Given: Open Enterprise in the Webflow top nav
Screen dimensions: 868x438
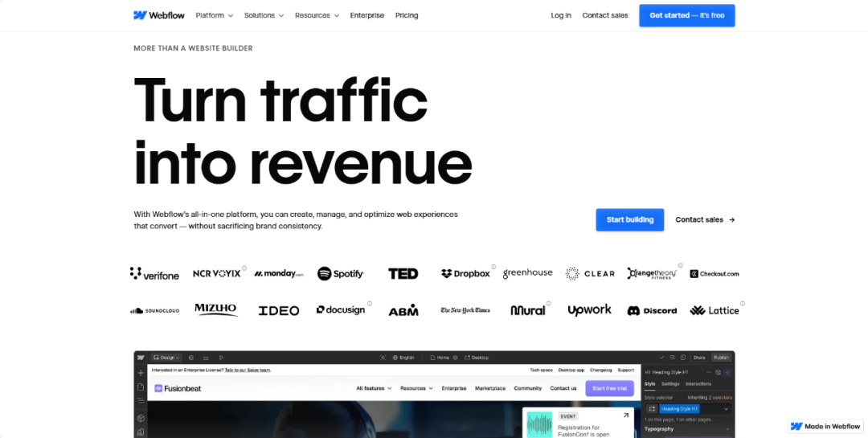Looking at the screenshot, I should point(367,15).
